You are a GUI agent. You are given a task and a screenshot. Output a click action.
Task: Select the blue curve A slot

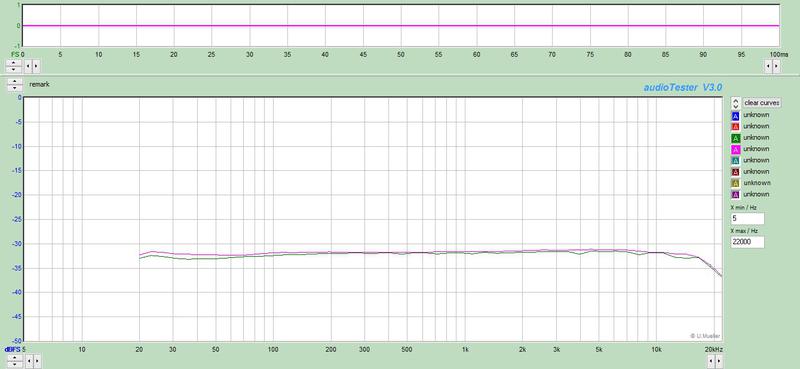pyautogui.click(x=735, y=116)
